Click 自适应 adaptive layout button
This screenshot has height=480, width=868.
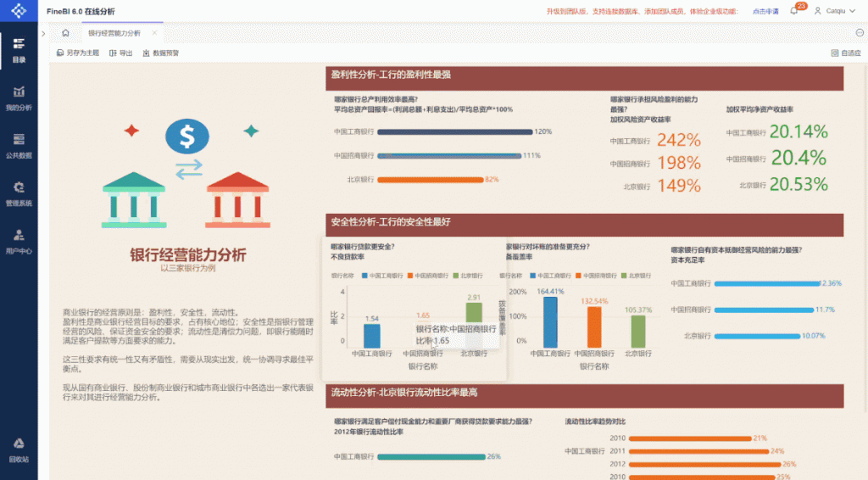846,53
